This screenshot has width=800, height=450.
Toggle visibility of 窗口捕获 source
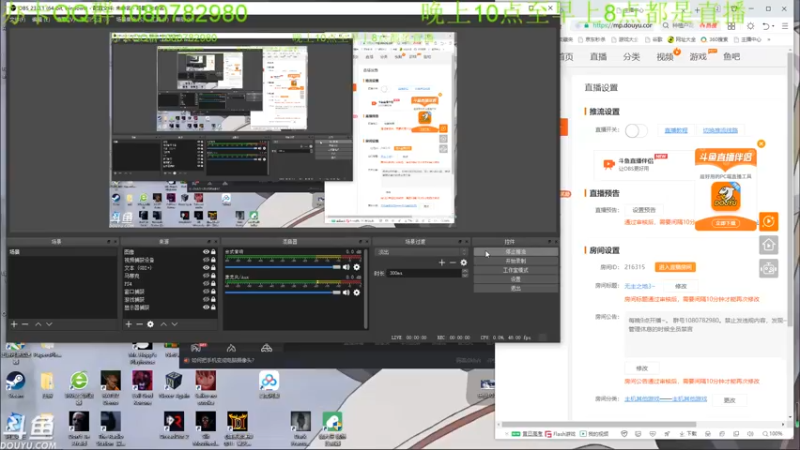click(206, 292)
